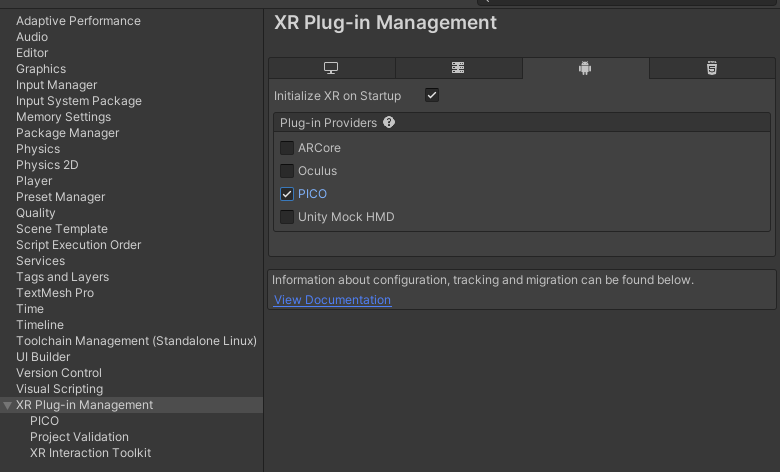Select the Physics category
This screenshot has height=472, width=780.
[x=38, y=149]
